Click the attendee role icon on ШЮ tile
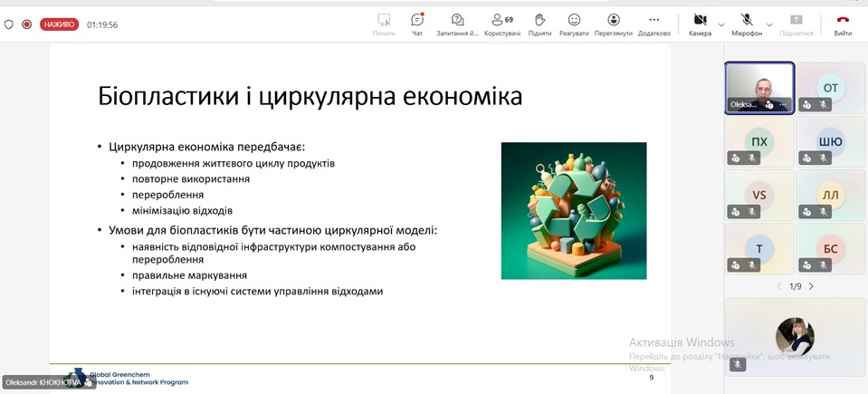Screen dimensions: 868x394 (807, 158)
